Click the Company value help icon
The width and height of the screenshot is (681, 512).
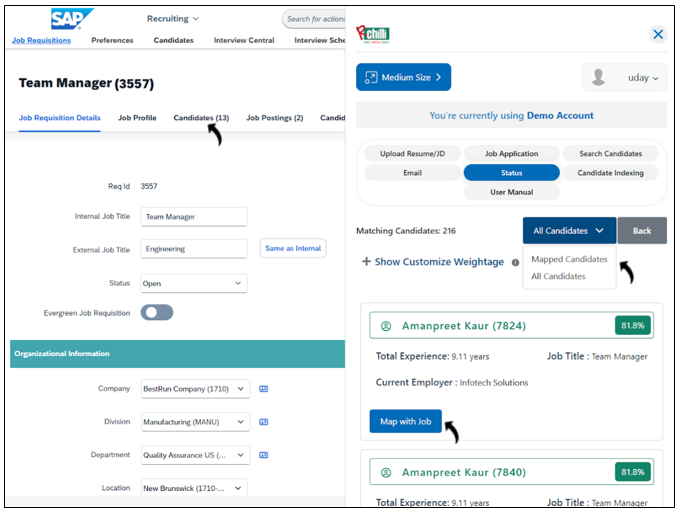[264, 389]
